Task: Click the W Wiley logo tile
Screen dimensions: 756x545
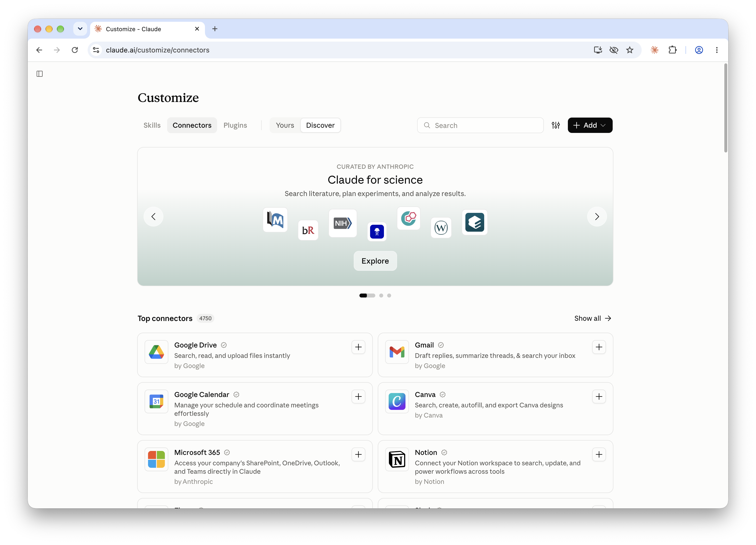Action: [x=441, y=228]
